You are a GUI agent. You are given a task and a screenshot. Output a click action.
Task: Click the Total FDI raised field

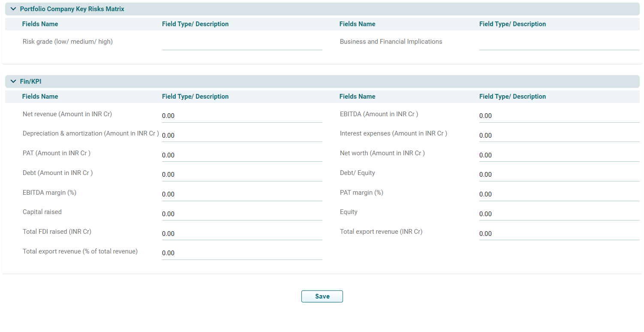(242, 234)
